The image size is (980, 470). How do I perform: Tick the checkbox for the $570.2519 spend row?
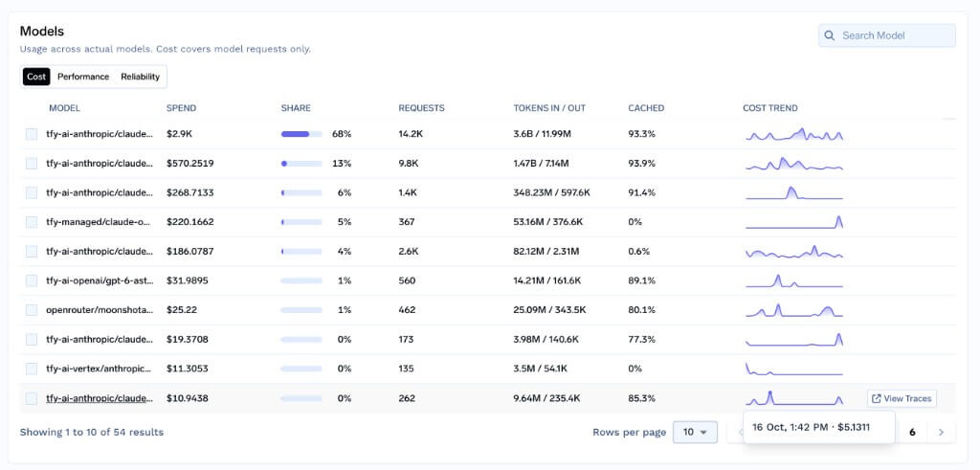(x=32, y=163)
